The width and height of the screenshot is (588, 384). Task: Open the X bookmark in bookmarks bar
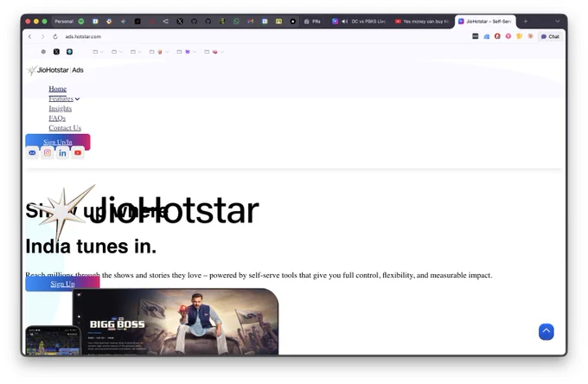click(x=56, y=52)
